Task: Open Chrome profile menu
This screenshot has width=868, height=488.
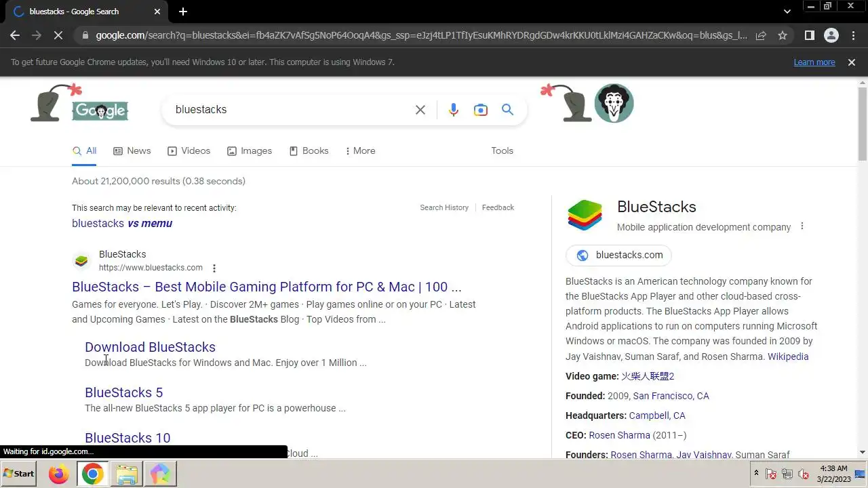Action: 831,35
